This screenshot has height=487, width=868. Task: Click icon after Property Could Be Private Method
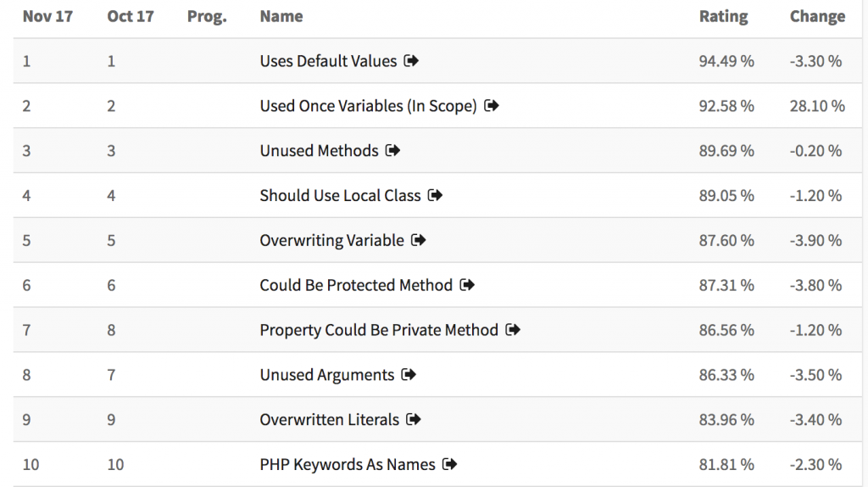coord(513,330)
